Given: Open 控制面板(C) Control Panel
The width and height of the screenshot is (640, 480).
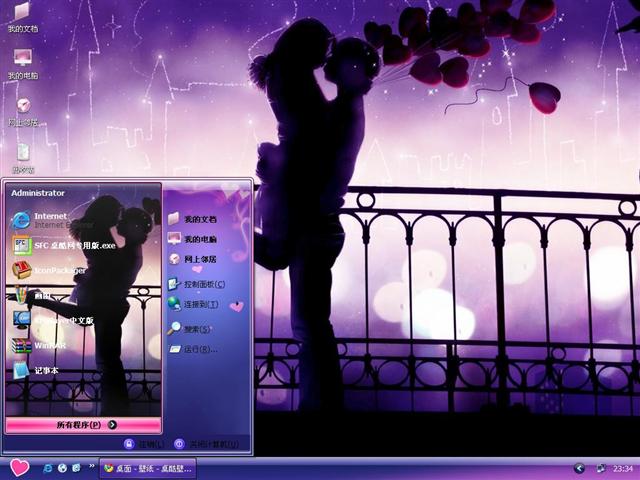Looking at the screenshot, I should coord(197,284).
